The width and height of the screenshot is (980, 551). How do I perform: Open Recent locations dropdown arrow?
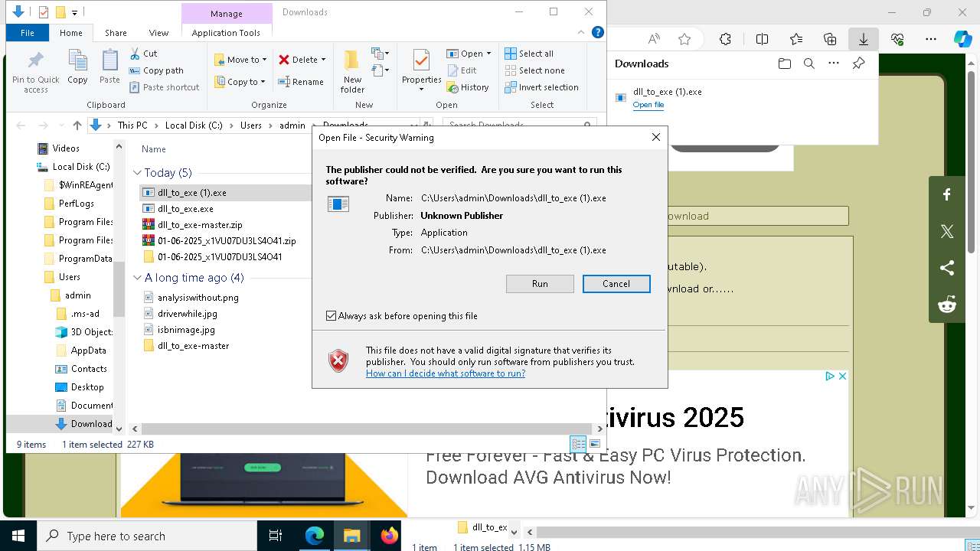pos(61,126)
